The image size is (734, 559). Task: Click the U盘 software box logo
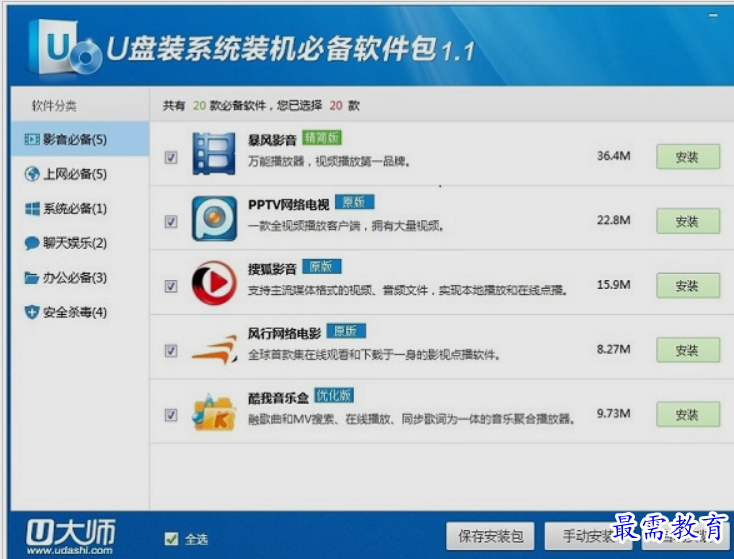[x=64, y=47]
